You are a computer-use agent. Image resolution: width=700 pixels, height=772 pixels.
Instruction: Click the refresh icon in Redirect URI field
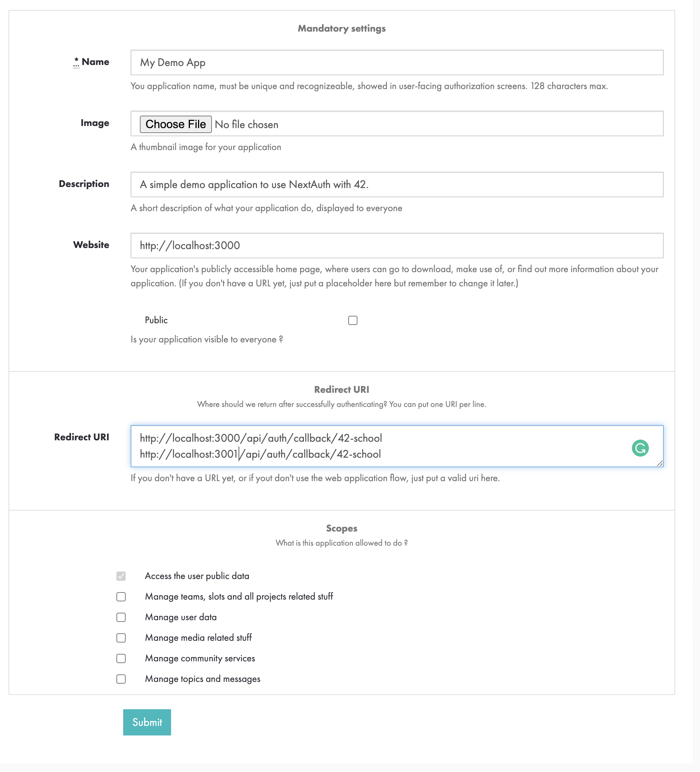(641, 448)
